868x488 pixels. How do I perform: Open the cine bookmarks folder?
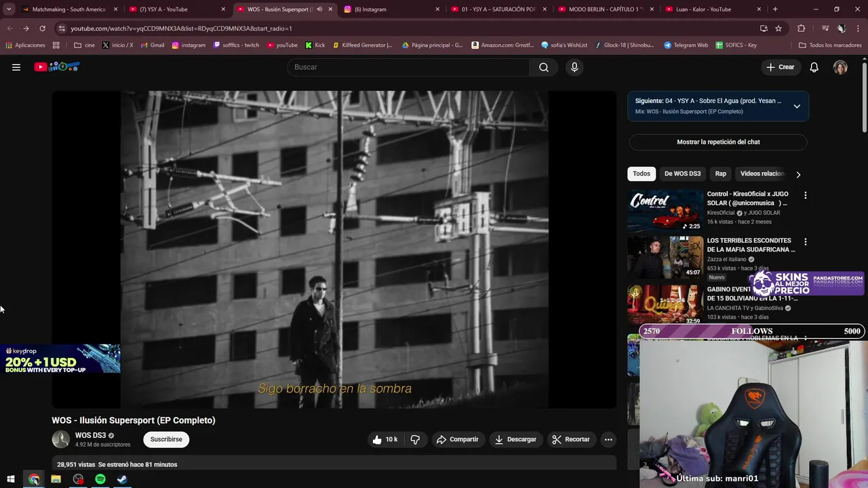click(x=84, y=45)
